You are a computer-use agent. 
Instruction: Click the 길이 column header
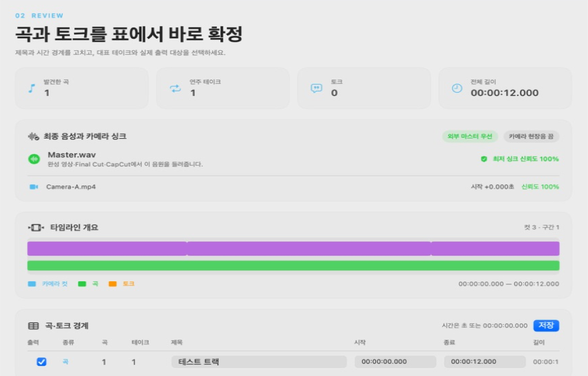pyautogui.click(x=539, y=342)
